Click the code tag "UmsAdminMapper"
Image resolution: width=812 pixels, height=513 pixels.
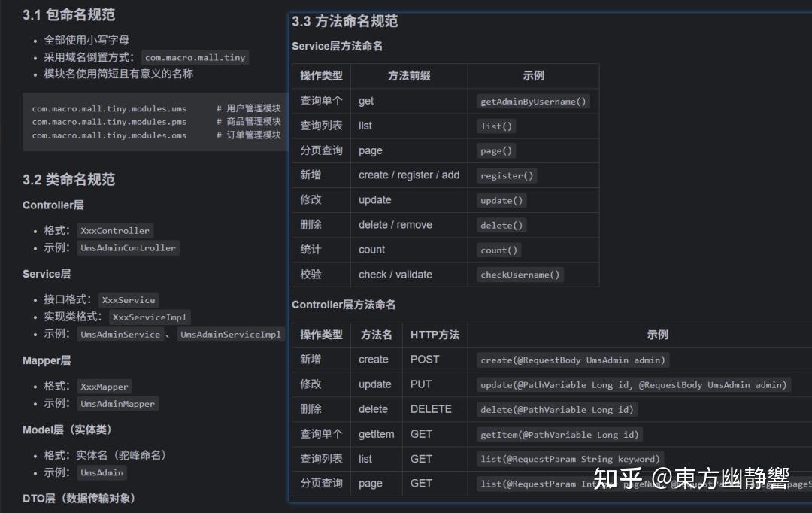(117, 403)
